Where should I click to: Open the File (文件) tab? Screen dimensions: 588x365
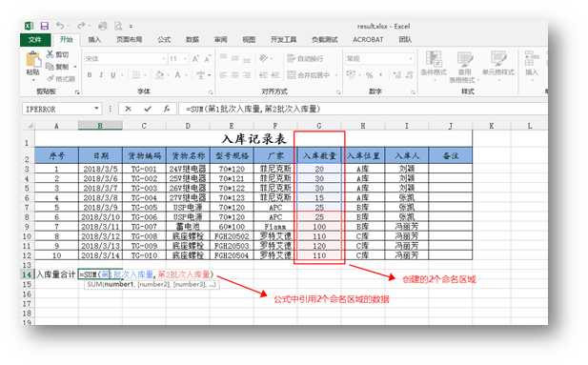[x=35, y=40]
